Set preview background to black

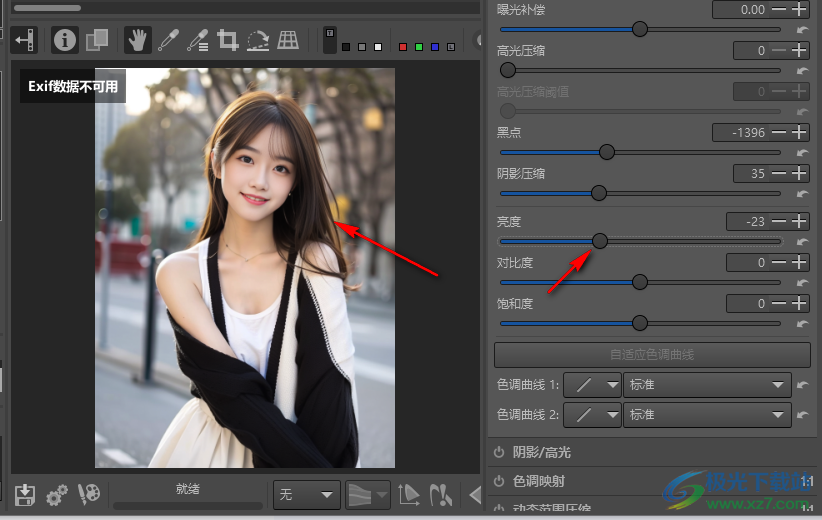coord(346,47)
